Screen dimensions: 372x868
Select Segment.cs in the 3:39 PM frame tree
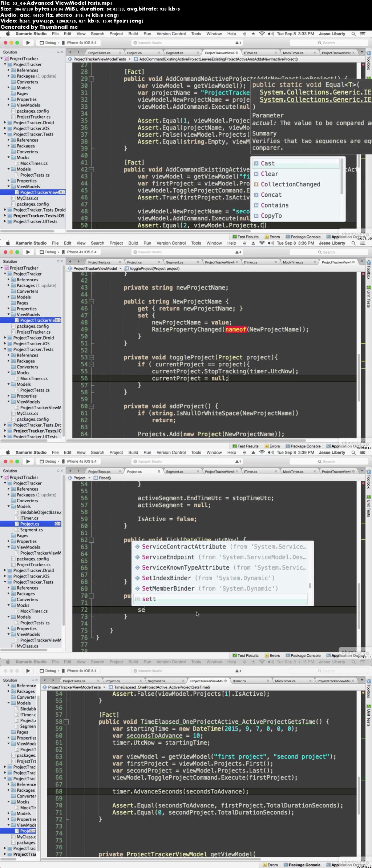31,530
